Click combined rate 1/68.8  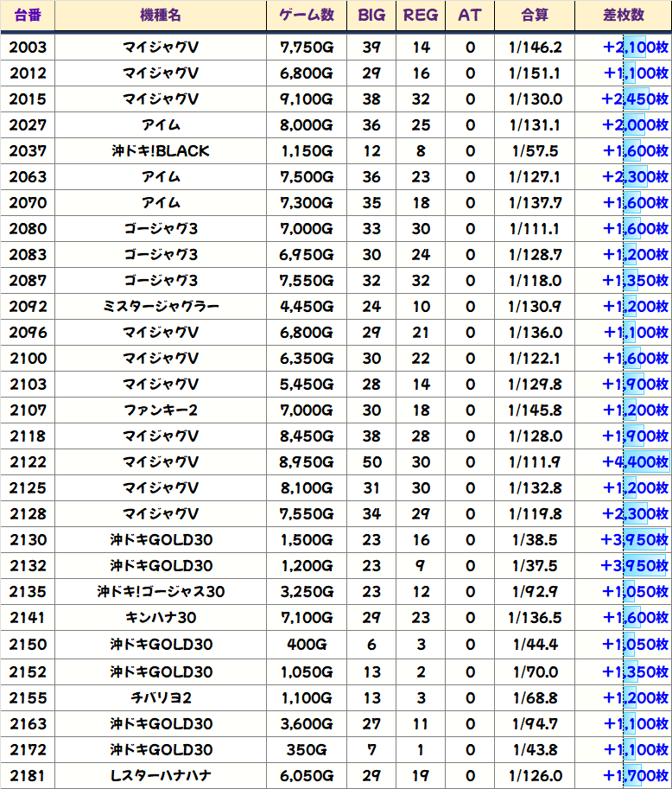click(x=535, y=698)
